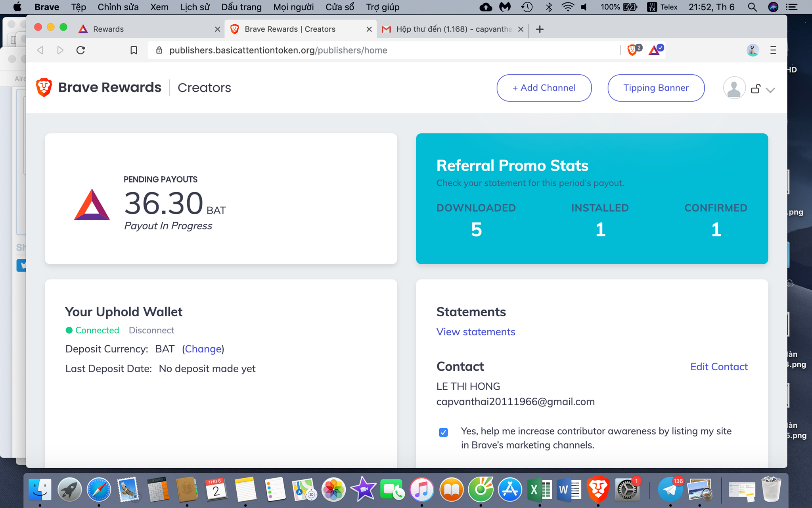Viewport: 812px width, 508px height.
Task: Click Disconnect under Uphold Wallet
Action: coord(151,330)
